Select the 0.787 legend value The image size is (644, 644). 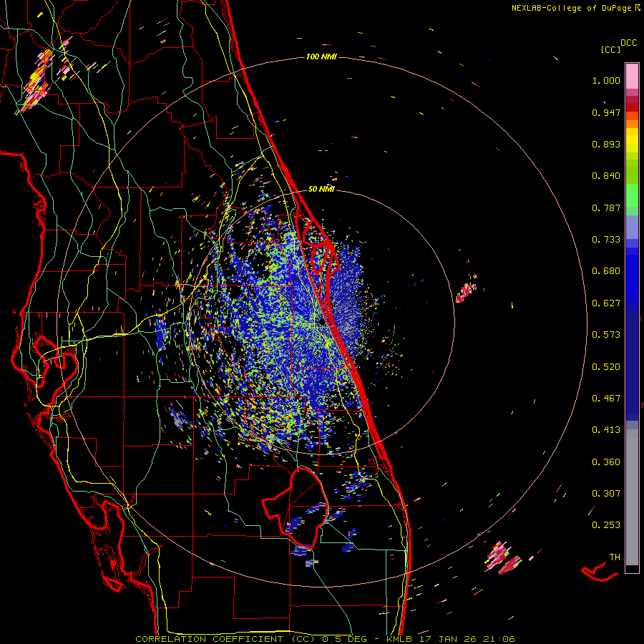click(606, 208)
